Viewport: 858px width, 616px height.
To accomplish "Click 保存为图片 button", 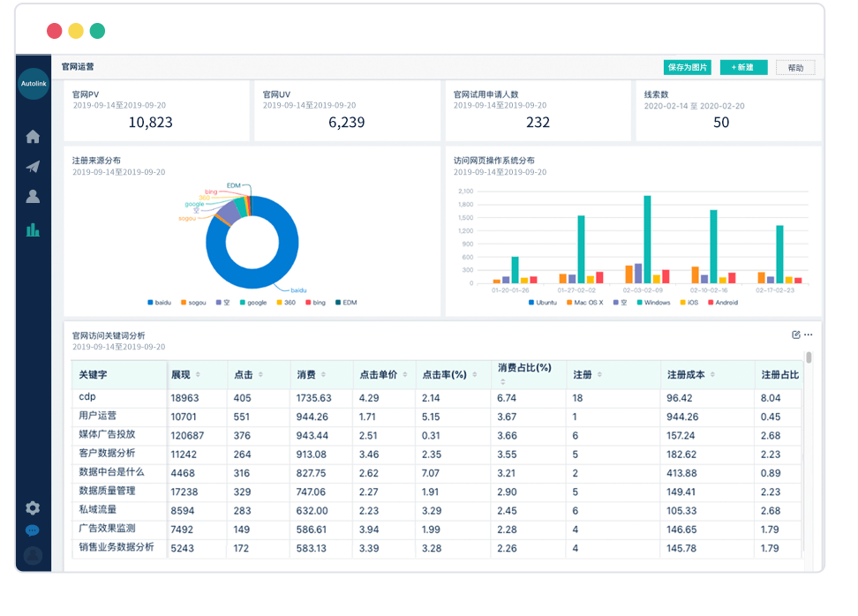I will pos(688,67).
